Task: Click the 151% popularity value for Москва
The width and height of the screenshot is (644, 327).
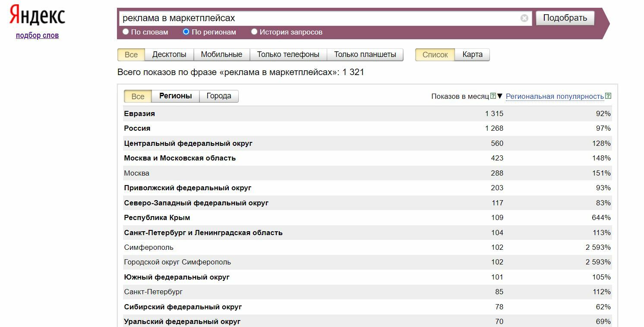Action: click(x=601, y=173)
